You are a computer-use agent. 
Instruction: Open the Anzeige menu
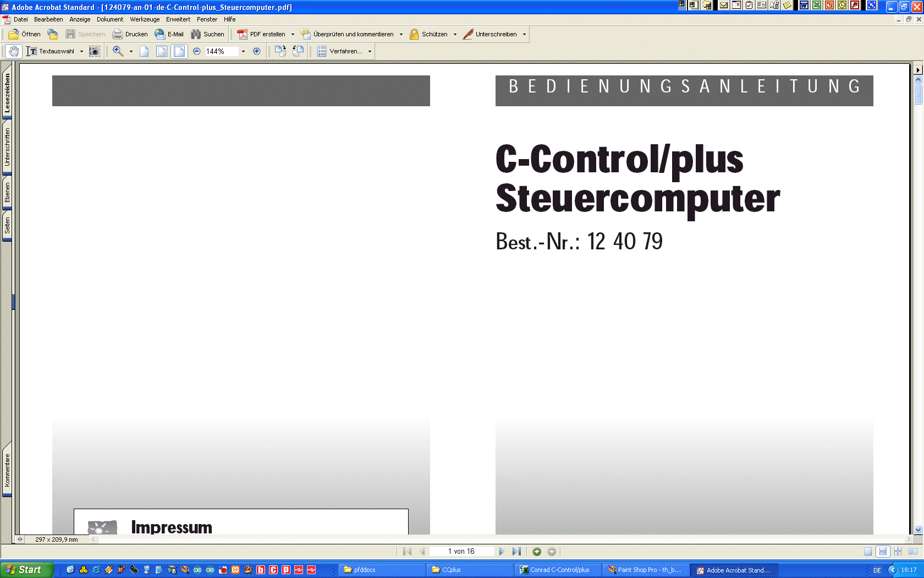click(80, 19)
